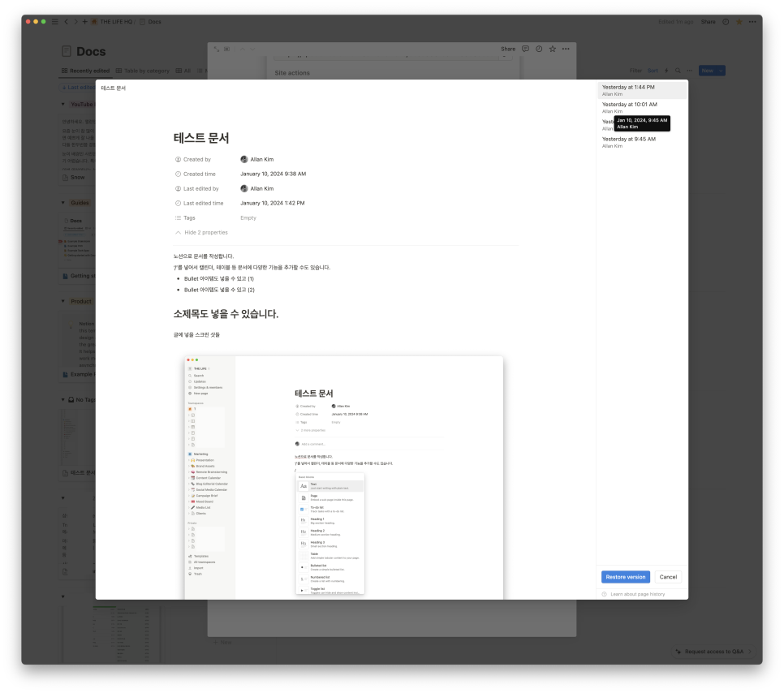Click the Allan Kim avatar in Created by
Image resolution: width=784 pixels, height=693 pixels.
[x=244, y=159]
